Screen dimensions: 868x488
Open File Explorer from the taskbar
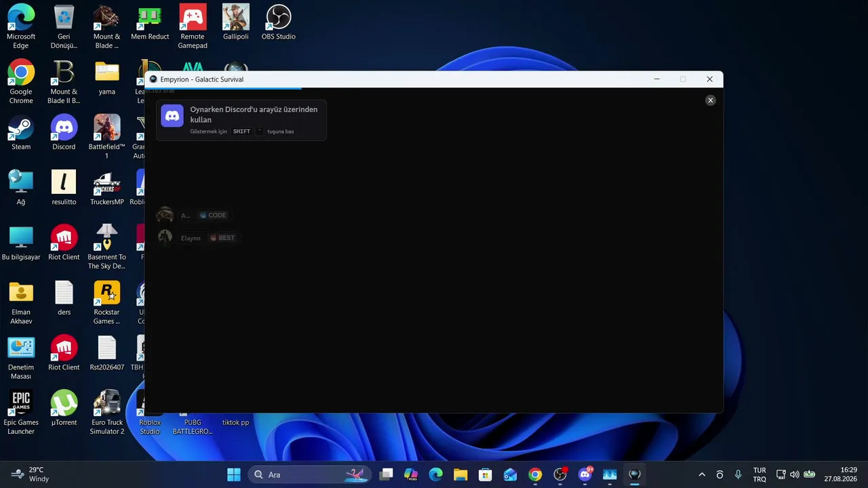(x=460, y=474)
